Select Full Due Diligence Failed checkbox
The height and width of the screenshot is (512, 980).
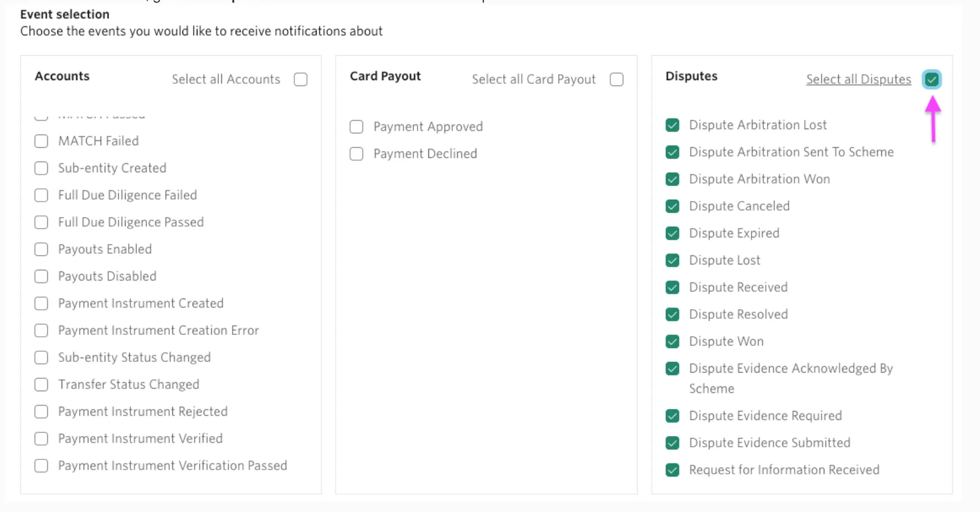click(x=41, y=195)
